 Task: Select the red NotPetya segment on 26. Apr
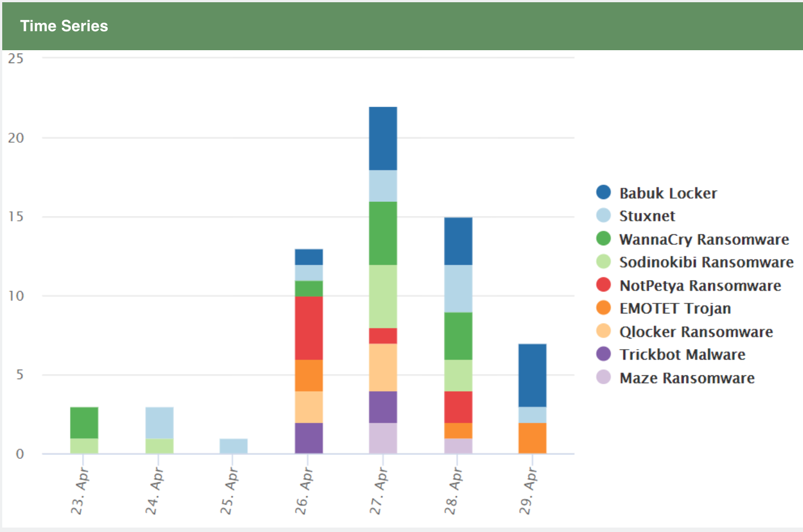309,328
